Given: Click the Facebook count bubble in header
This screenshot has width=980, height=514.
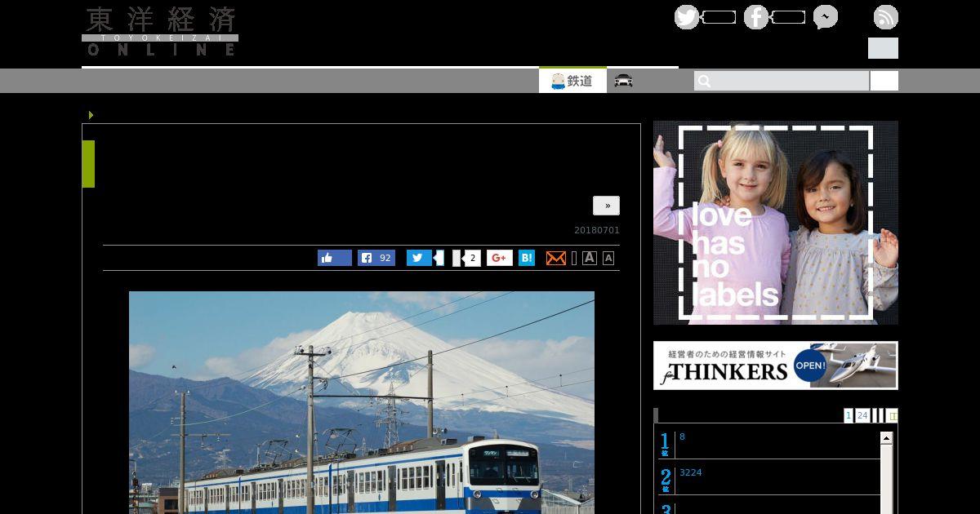Looking at the screenshot, I should (x=788, y=17).
